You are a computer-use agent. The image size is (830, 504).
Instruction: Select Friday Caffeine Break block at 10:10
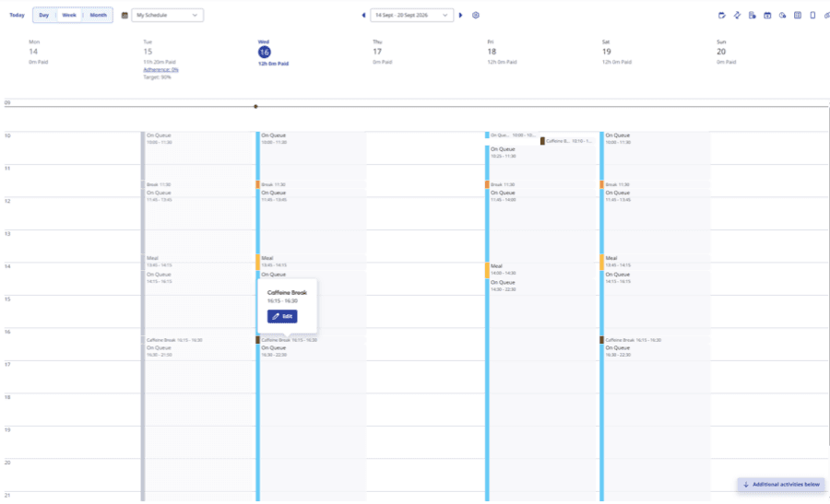[568, 141]
